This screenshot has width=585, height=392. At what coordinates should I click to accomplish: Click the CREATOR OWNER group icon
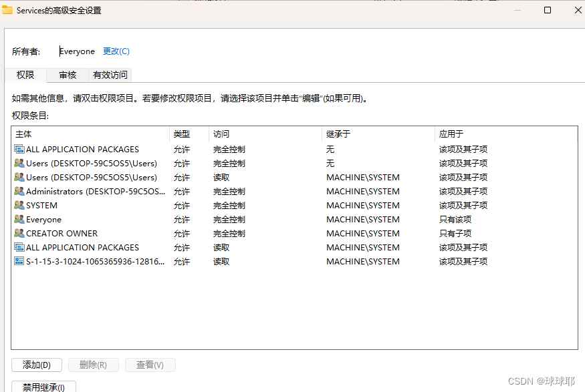pos(19,233)
